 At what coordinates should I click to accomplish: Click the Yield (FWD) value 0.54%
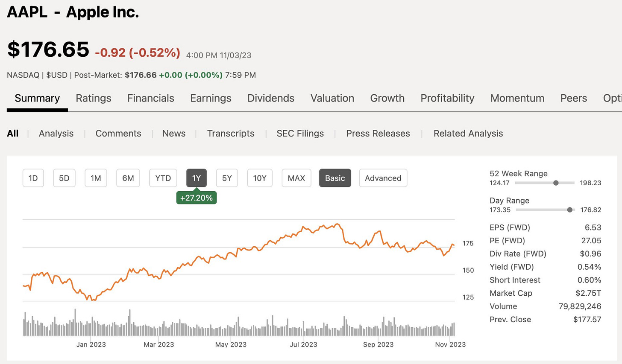tap(590, 267)
